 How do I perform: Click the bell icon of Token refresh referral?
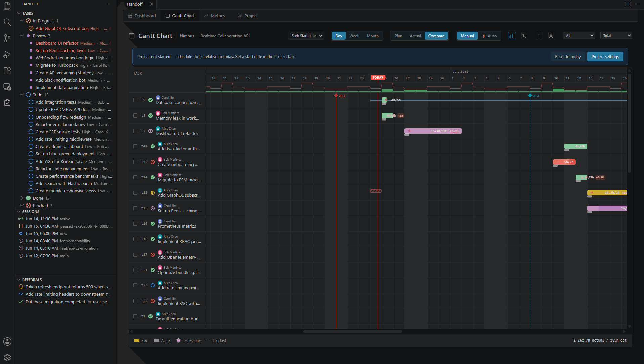[21, 287]
